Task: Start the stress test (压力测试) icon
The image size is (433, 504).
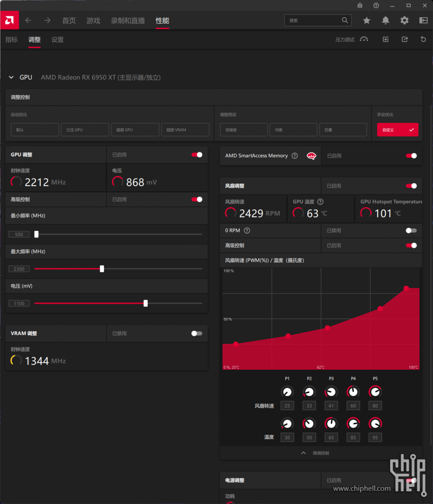Action: point(364,39)
